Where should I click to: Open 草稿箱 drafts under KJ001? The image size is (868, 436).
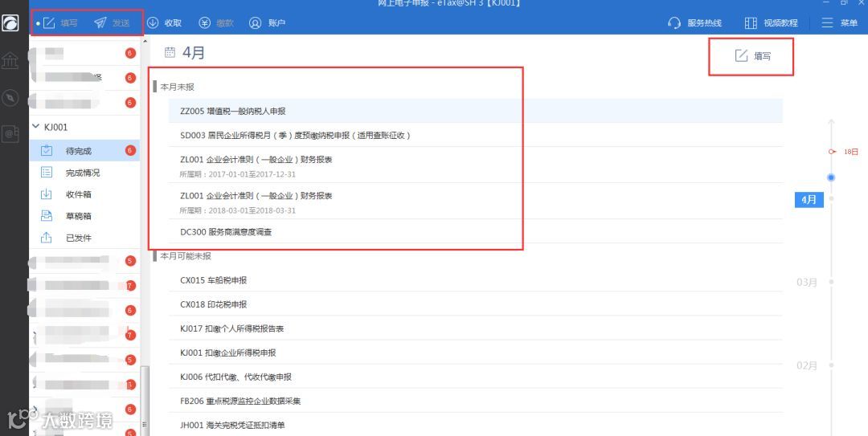point(84,216)
